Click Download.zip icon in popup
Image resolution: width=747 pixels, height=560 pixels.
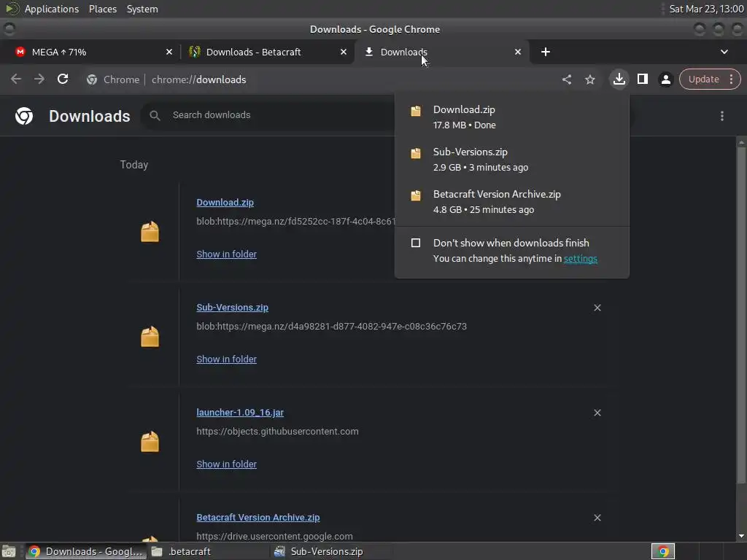click(x=416, y=111)
